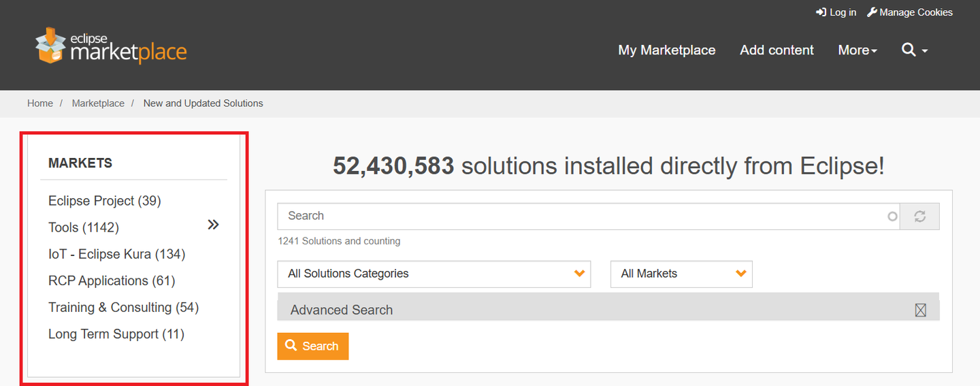Click the Log in link
The height and width of the screenshot is (386, 980).
pos(836,12)
